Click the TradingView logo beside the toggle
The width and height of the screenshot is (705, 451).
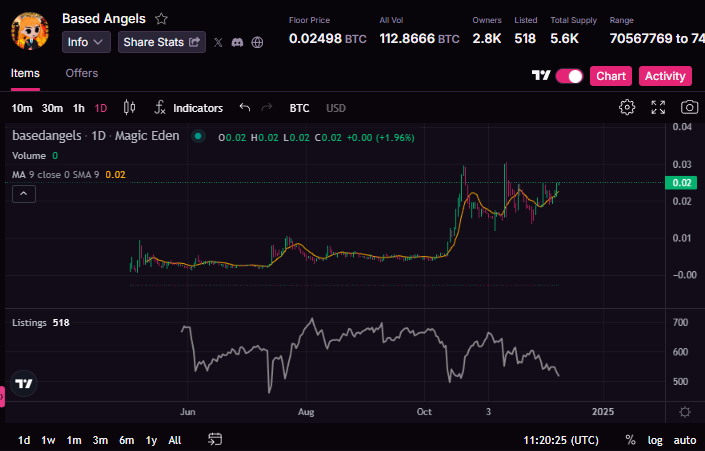point(541,76)
